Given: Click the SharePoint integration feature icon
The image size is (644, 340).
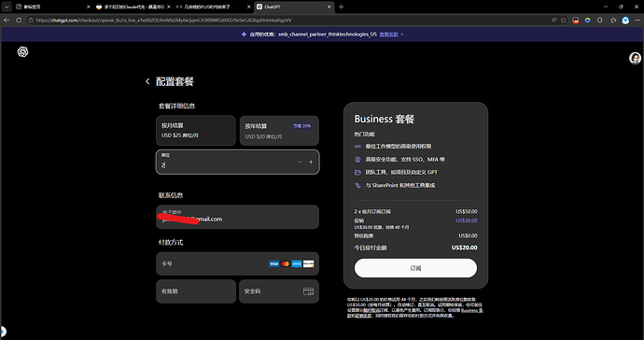Looking at the screenshot, I should [x=357, y=186].
